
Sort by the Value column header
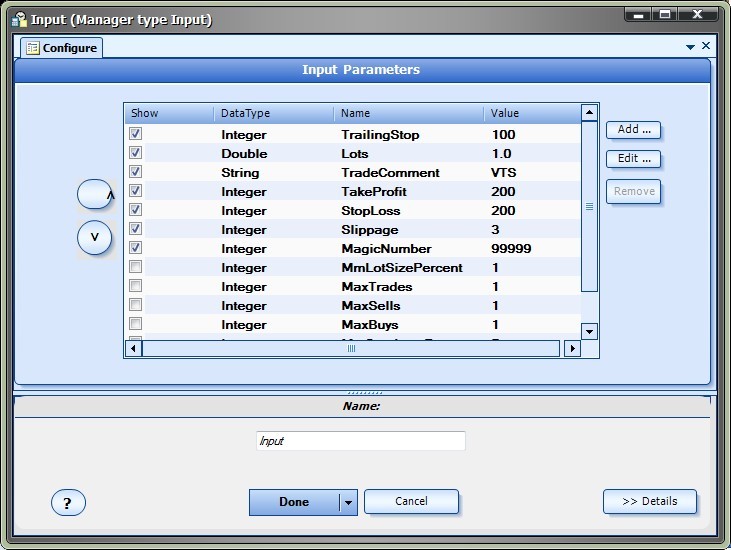tap(532, 113)
